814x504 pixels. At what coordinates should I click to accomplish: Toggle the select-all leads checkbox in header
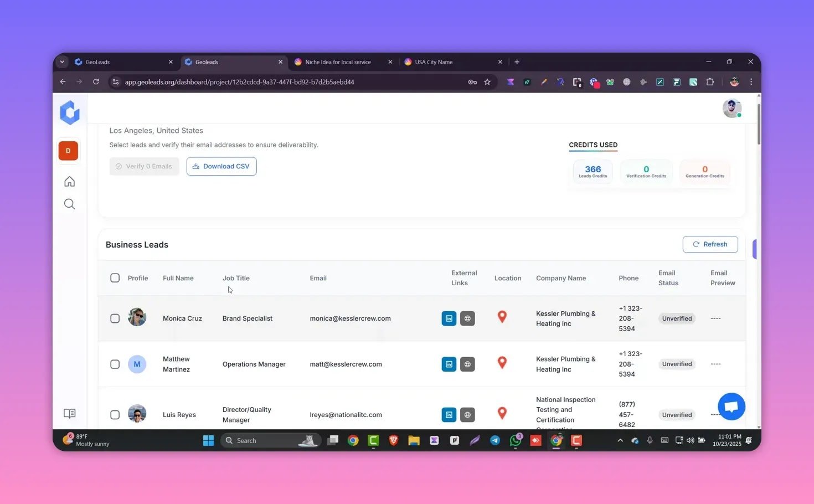pos(115,277)
